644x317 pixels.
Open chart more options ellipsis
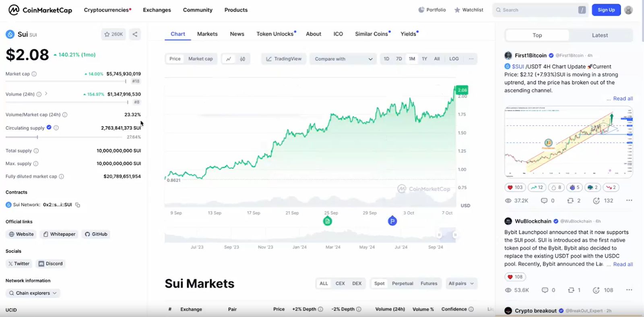tap(471, 59)
